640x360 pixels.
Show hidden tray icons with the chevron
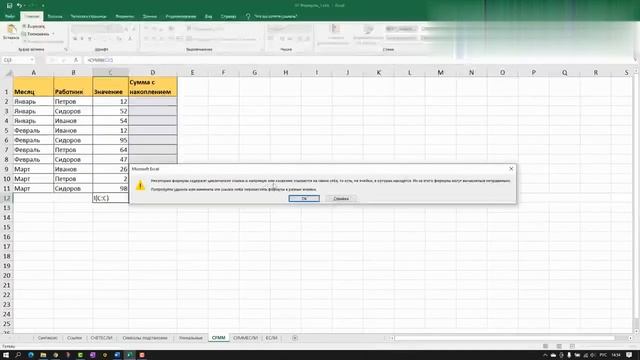click(545, 355)
